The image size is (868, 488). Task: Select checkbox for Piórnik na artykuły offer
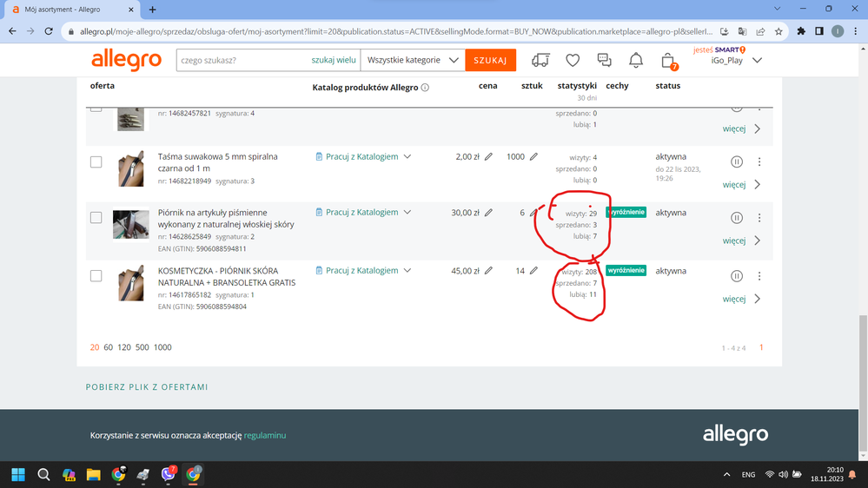tap(96, 217)
